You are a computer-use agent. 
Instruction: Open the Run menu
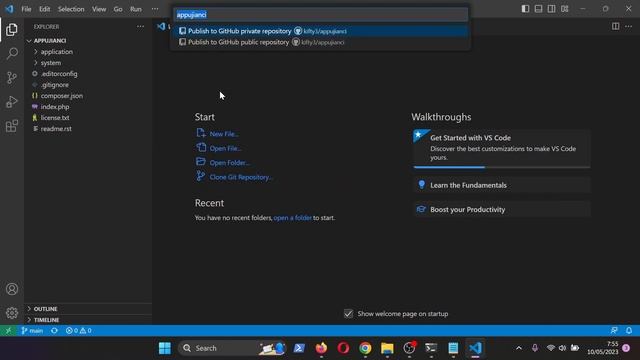point(136,9)
